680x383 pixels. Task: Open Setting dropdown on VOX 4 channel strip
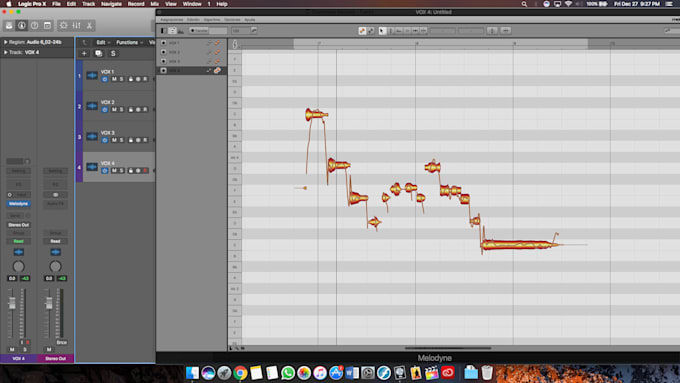[18, 171]
